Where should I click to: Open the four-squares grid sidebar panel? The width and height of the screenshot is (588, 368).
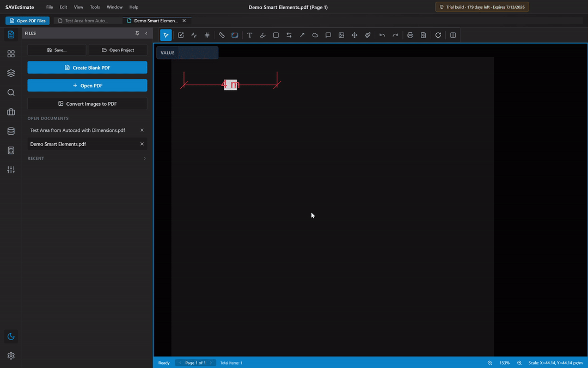(x=11, y=53)
